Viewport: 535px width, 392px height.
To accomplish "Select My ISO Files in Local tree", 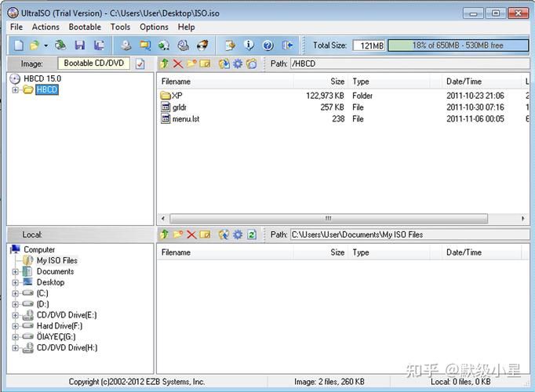I will point(57,260).
